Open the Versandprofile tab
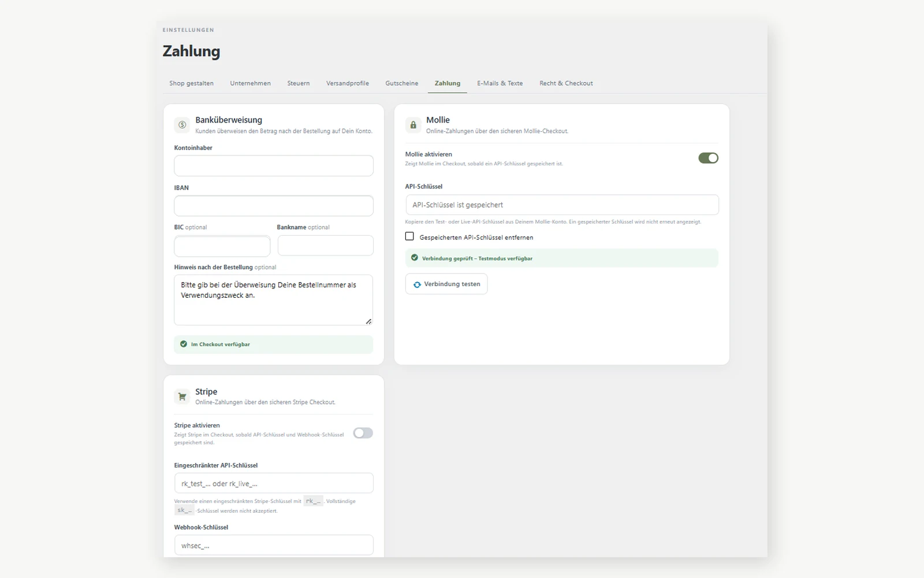This screenshot has width=924, height=578. (x=348, y=83)
